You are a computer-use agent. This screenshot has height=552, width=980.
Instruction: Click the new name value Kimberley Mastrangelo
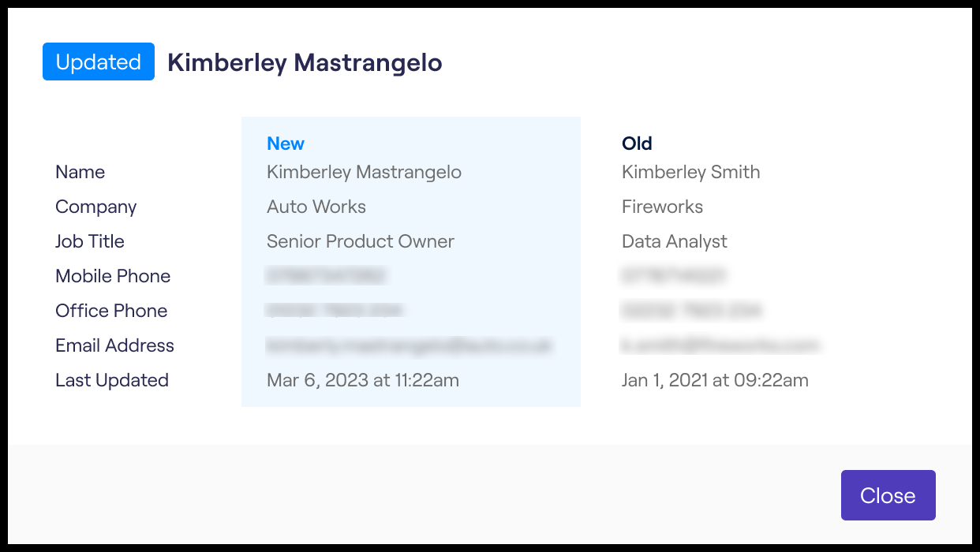(x=364, y=172)
